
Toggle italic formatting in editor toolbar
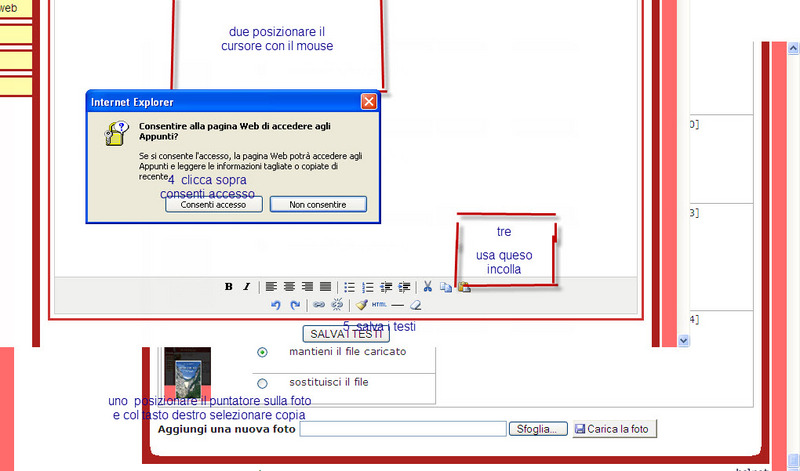click(246, 287)
